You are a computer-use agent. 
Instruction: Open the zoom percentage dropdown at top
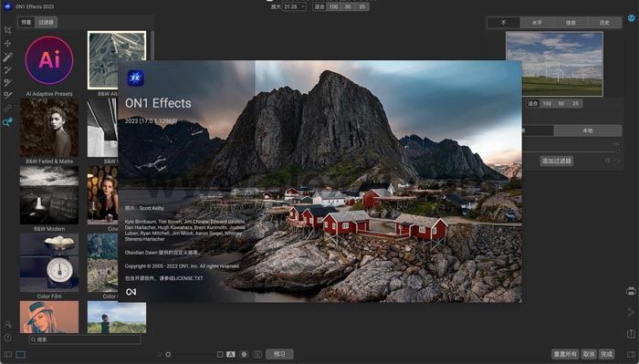pyautogui.click(x=295, y=6)
